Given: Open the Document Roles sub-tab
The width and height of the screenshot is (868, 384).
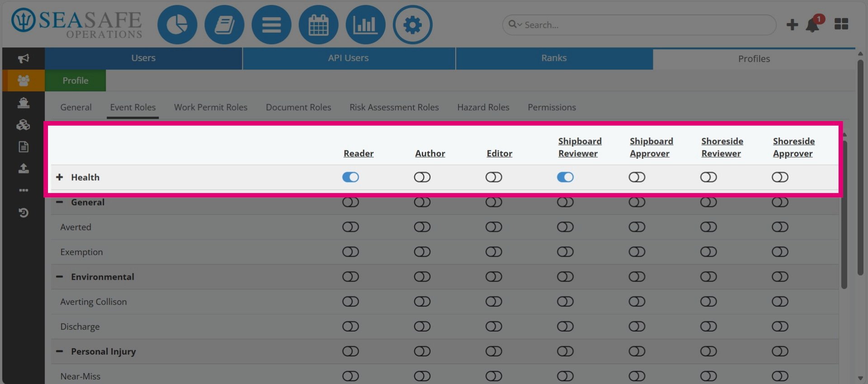Looking at the screenshot, I should pos(298,108).
